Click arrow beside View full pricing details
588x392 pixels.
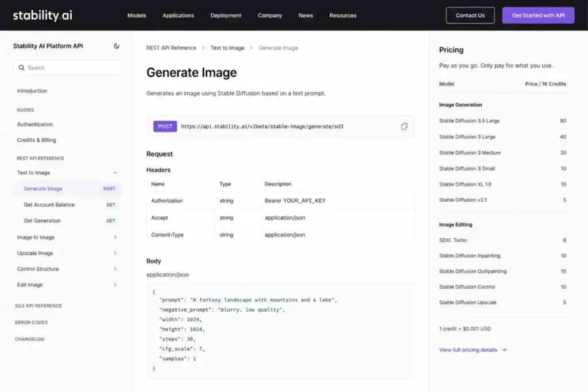tap(504, 350)
